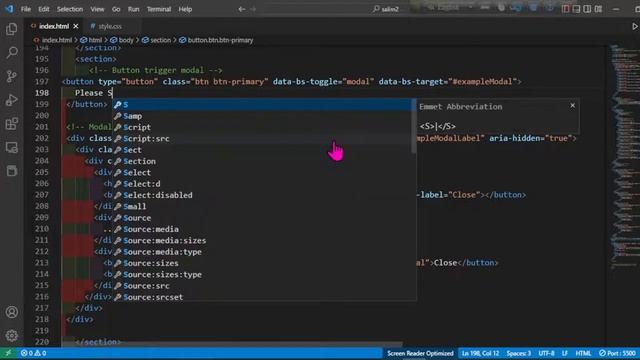Image resolution: width=640 pixels, height=360 pixels.
Task: Click 'Ln 198, Col 12' cursor position
Action: (480, 353)
